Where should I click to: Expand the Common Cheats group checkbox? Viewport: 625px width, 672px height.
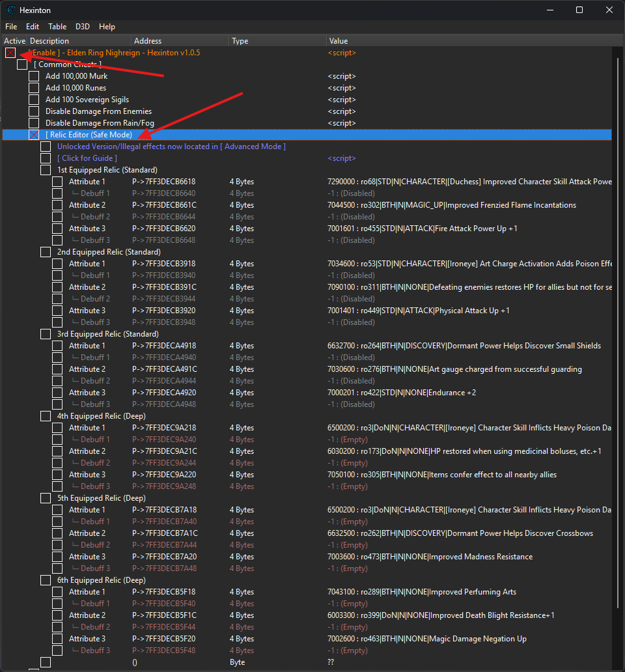tap(22, 64)
